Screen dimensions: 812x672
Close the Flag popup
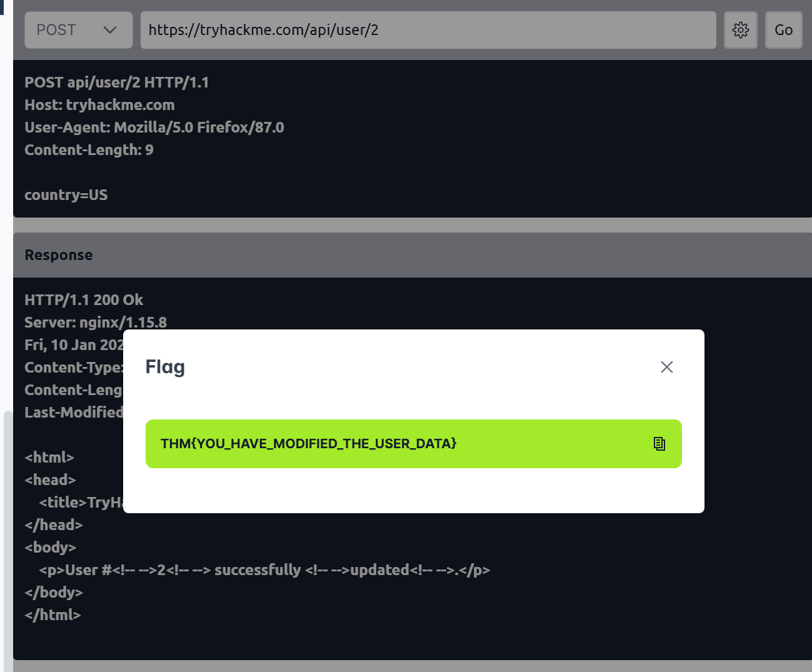(x=667, y=367)
